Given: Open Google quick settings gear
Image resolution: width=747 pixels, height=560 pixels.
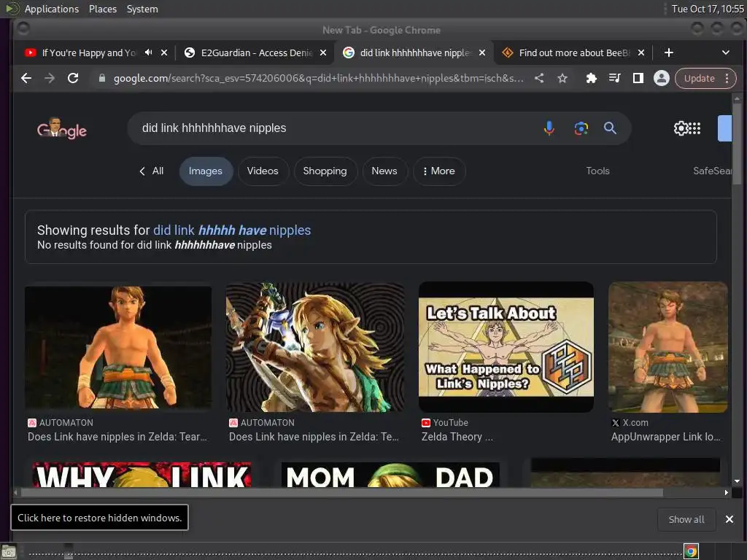Looking at the screenshot, I should click(x=681, y=128).
